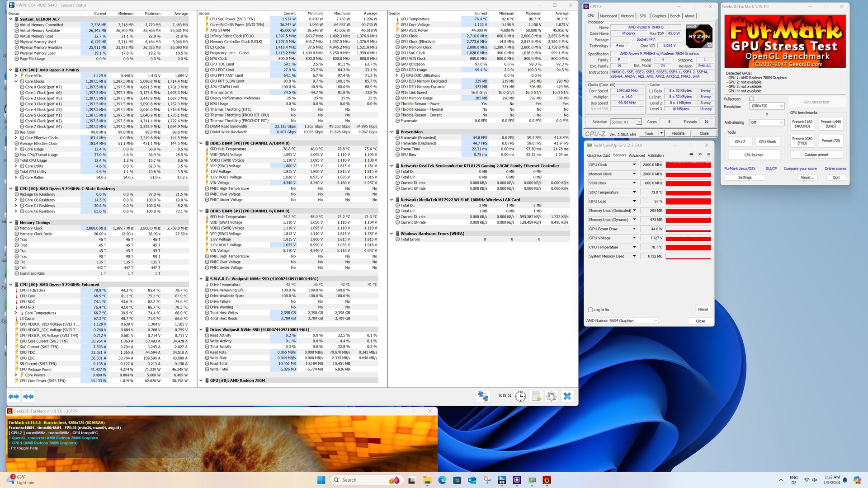Open the FurMark Resolution dropdown
This screenshot has width=868, height=488.
pos(766,106)
